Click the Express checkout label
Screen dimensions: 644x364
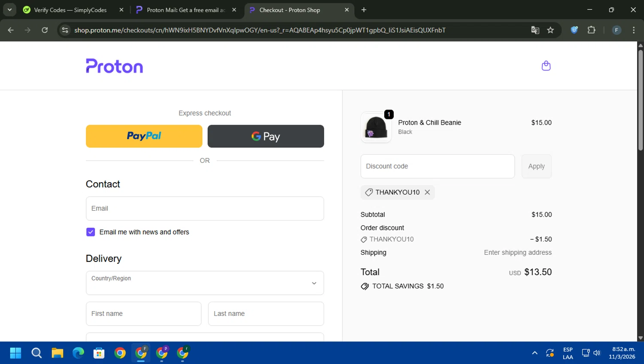click(205, 113)
